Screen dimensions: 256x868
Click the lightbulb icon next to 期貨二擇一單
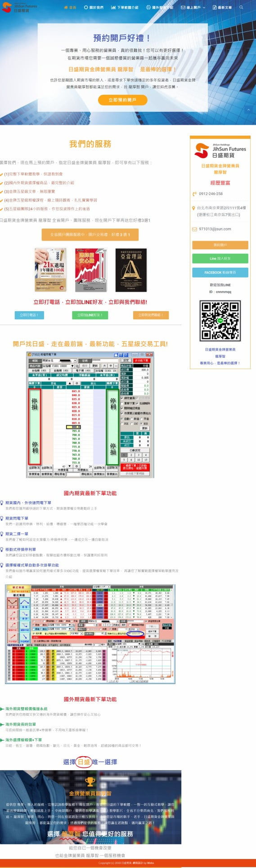click(x=2, y=534)
